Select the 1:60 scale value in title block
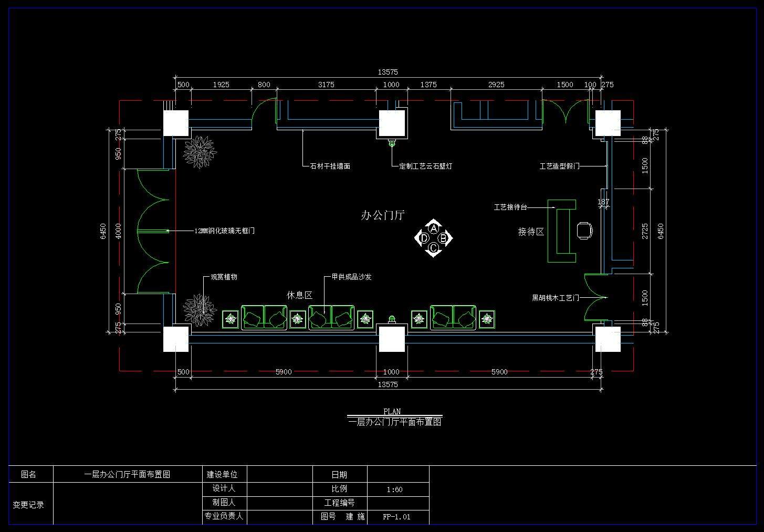 point(394,489)
